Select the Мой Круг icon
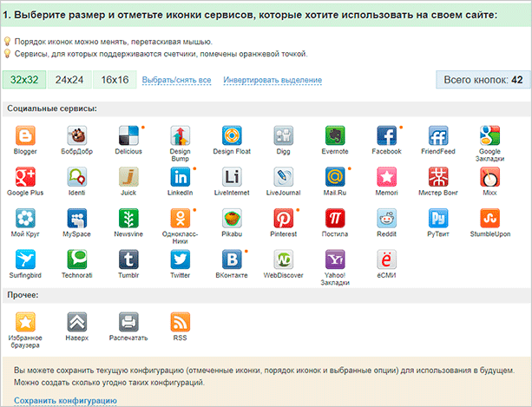The width and height of the screenshot is (532, 407). coord(25,218)
